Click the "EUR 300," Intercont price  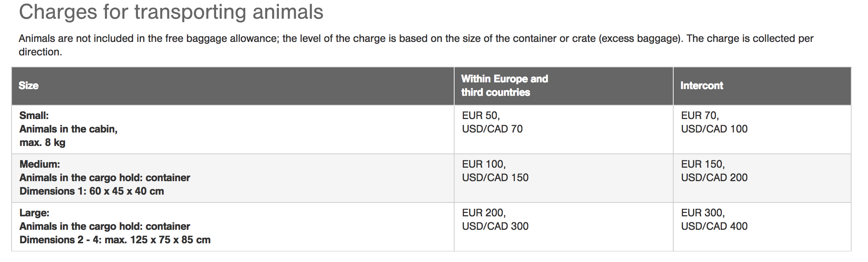[x=703, y=213]
